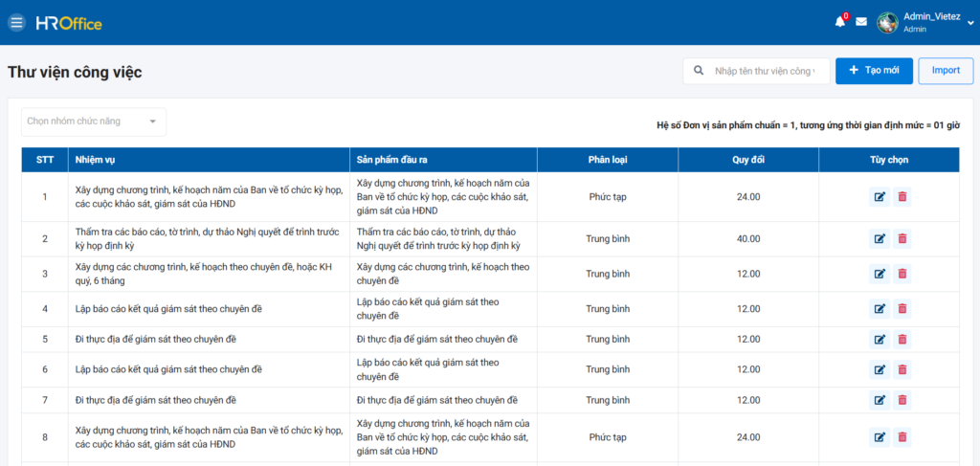This screenshot has width=980, height=466.
Task: Click the notification bell icon
Action: point(840,22)
